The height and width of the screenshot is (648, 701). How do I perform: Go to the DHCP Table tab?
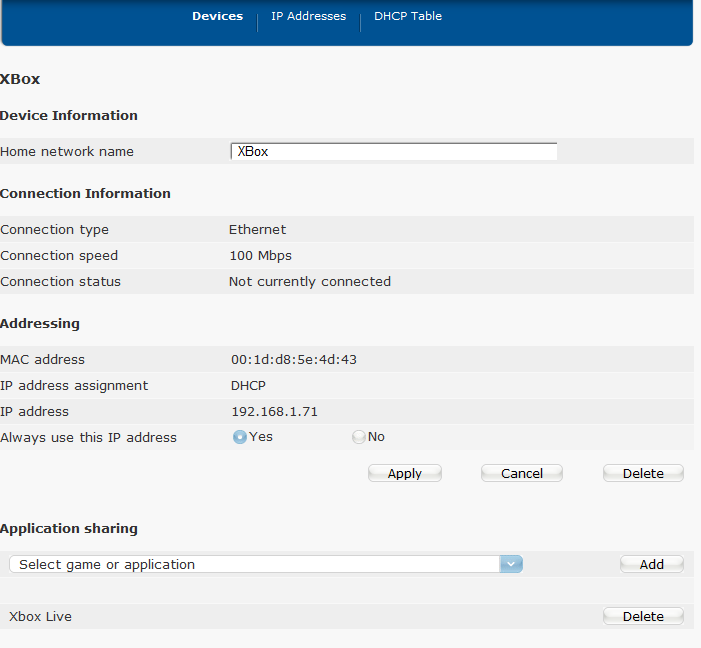(407, 16)
